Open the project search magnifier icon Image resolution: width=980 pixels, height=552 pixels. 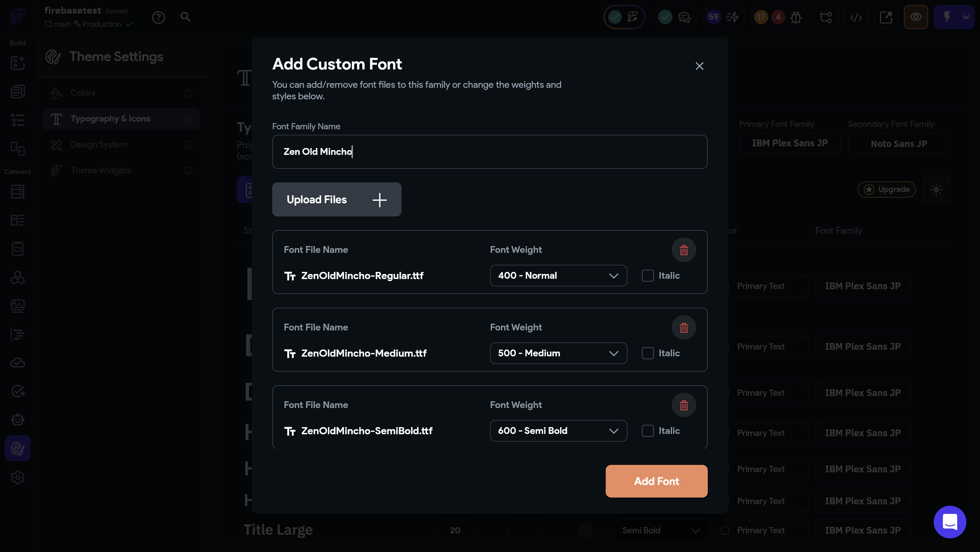pyautogui.click(x=185, y=17)
